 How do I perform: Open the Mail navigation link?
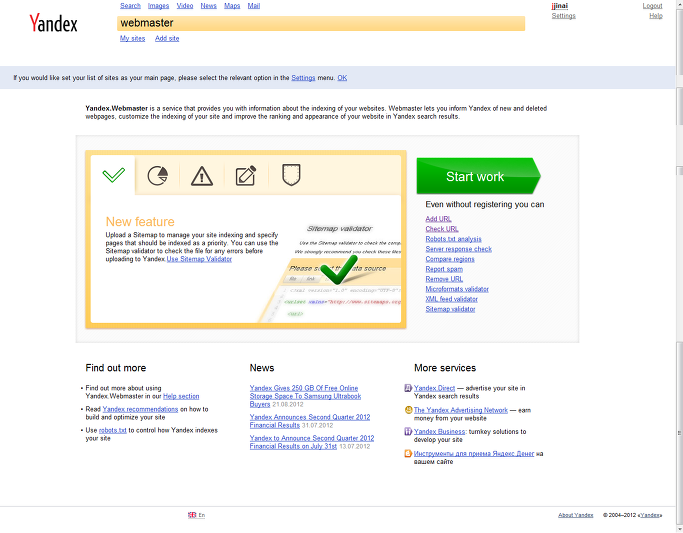[254, 6]
